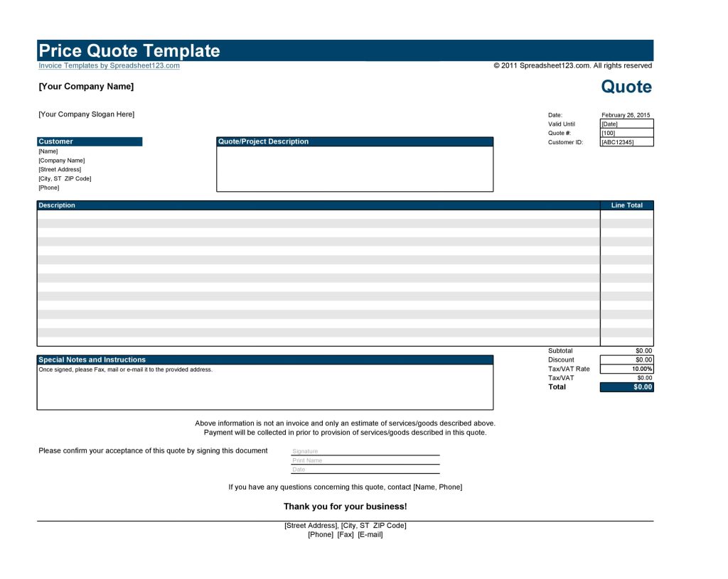Click the highlighted Total amount of $0.00

tap(642, 386)
